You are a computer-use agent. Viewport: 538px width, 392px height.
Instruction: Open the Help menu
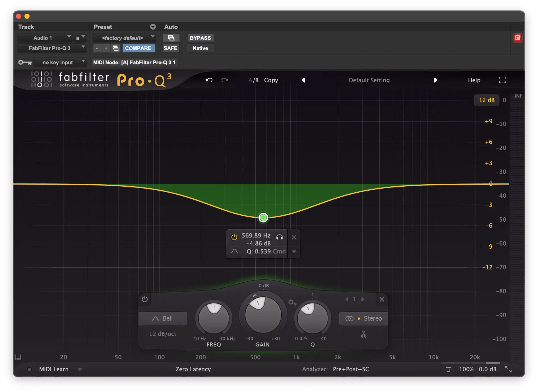point(474,80)
